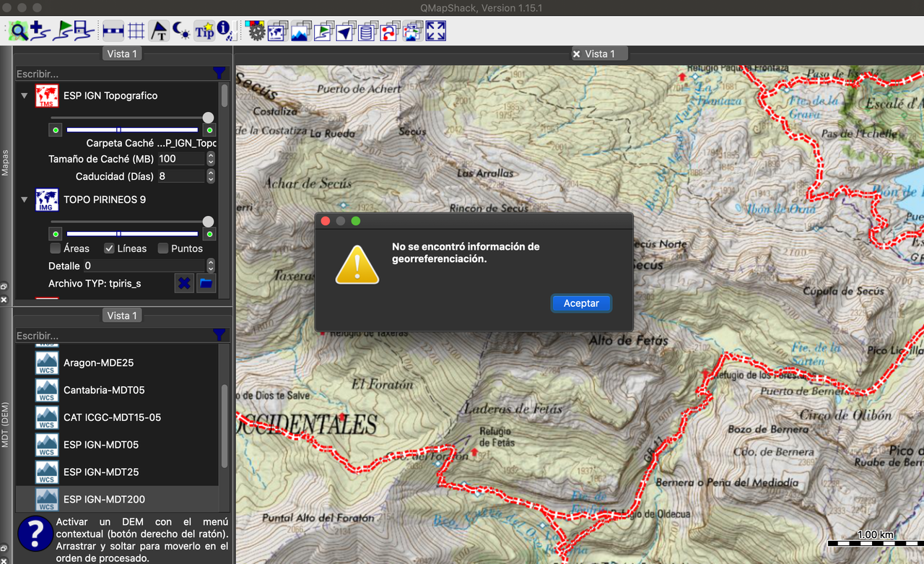Click the Escribir map filter input field
Screen dimensions: 924x564
point(108,73)
